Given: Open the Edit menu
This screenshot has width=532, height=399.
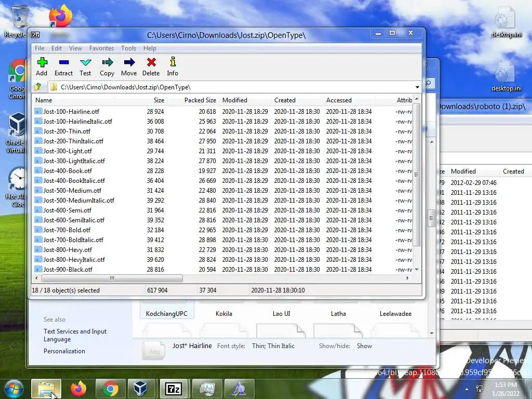Looking at the screenshot, I should pyautogui.click(x=56, y=48).
